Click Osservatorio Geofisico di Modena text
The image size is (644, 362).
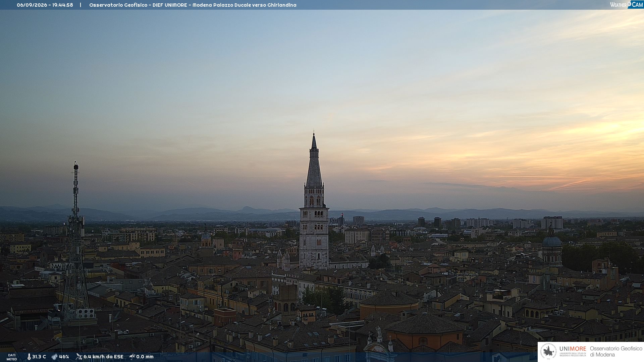(x=616, y=351)
